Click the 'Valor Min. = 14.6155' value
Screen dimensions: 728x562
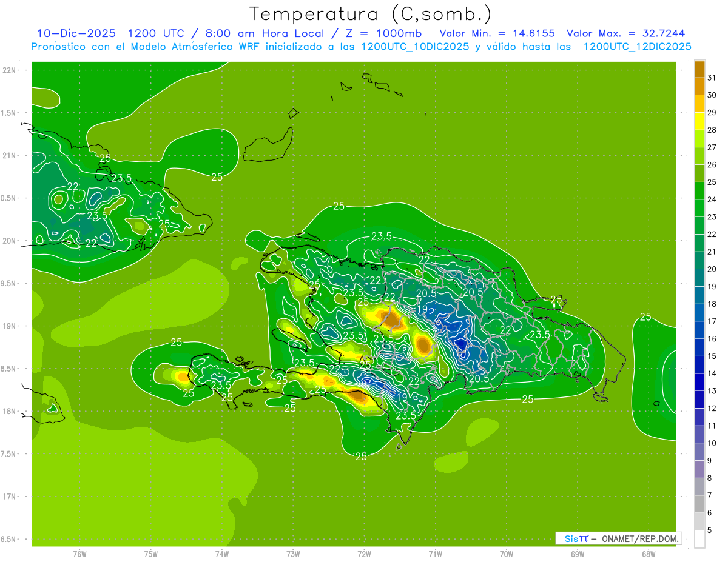point(497,33)
